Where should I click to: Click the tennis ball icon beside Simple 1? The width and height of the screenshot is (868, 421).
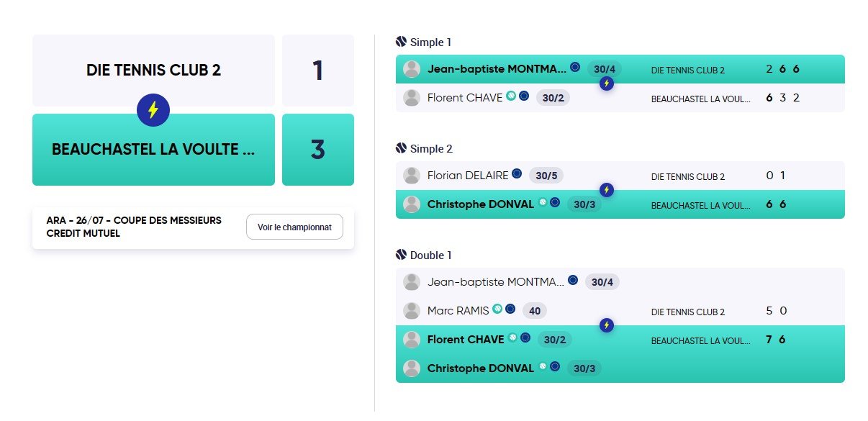pyautogui.click(x=402, y=42)
